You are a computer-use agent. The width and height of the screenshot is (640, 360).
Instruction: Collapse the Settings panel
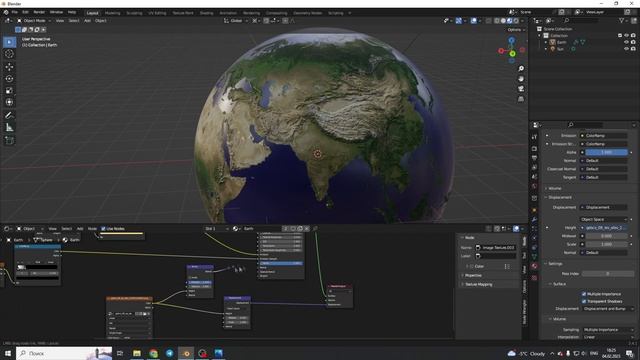(x=554, y=264)
